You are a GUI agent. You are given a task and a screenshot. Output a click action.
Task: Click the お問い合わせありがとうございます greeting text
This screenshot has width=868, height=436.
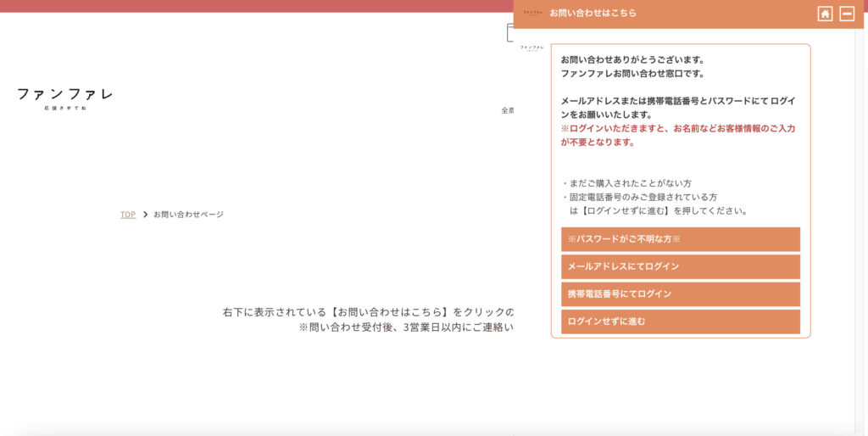point(632,60)
